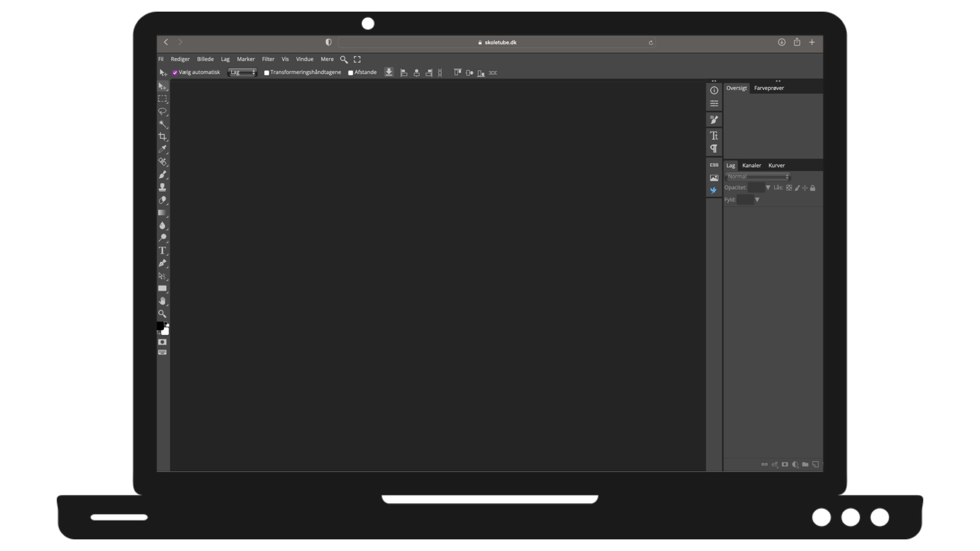Toggle fullscreen icon in menu bar
Image resolution: width=980 pixels, height=551 pixels.
point(357,60)
